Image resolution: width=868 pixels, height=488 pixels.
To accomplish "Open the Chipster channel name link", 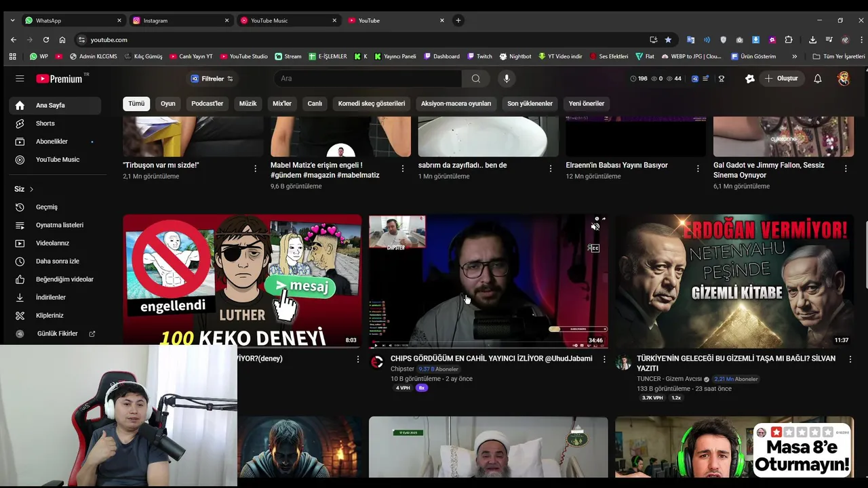I will pos(402,369).
